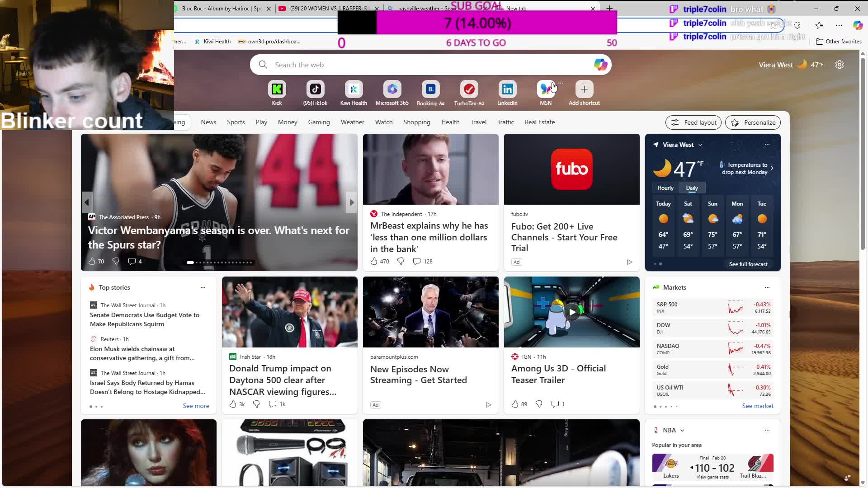Open Kiwi Health bookmark in favorites bar

(212, 42)
